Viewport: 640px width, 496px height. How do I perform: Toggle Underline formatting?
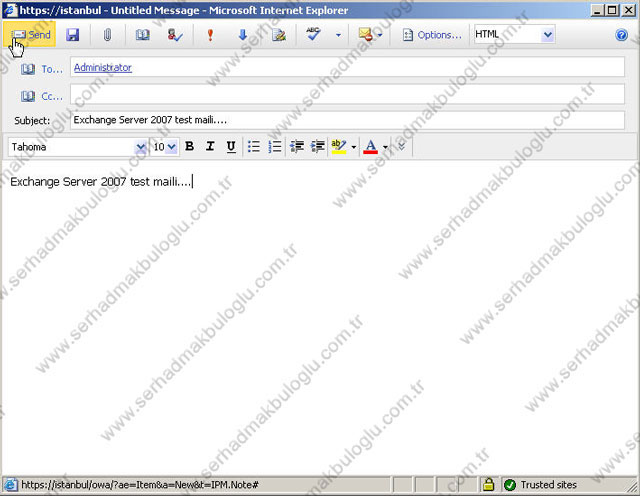tap(231, 146)
